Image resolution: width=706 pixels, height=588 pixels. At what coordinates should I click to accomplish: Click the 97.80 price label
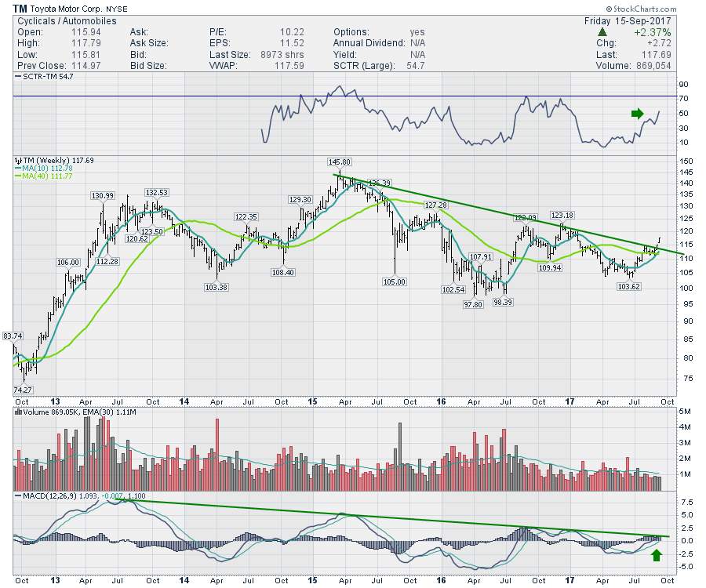click(x=473, y=304)
